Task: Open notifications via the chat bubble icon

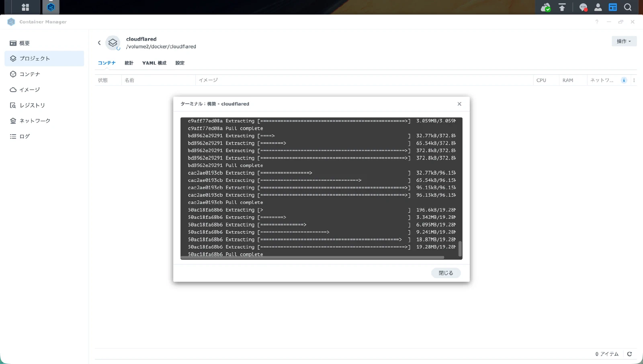Action: pos(583,7)
